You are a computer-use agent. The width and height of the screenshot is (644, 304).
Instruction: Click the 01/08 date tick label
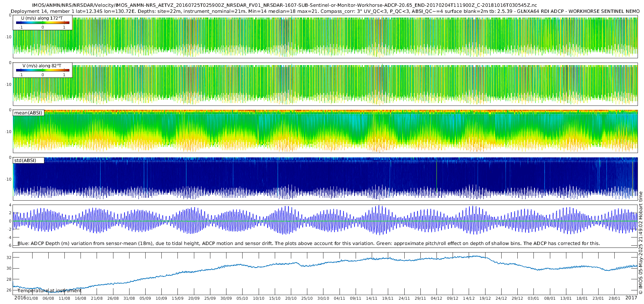pos(32,298)
